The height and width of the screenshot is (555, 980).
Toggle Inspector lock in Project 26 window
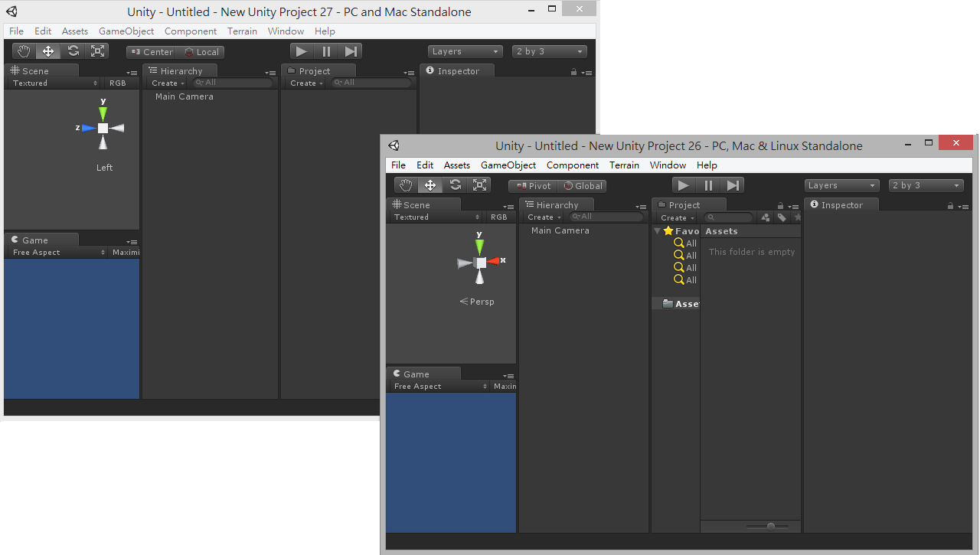pos(950,206)
